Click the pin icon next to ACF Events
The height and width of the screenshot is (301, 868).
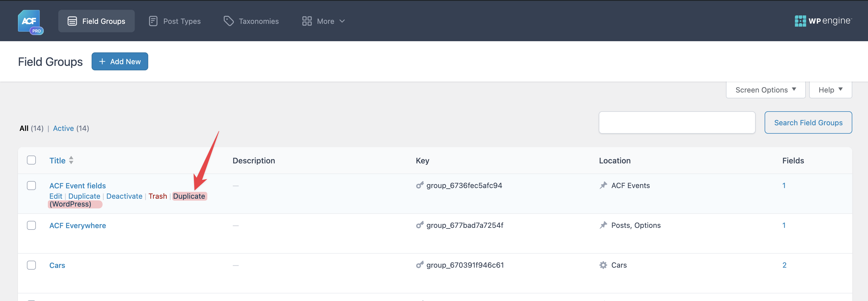point(603,185)
